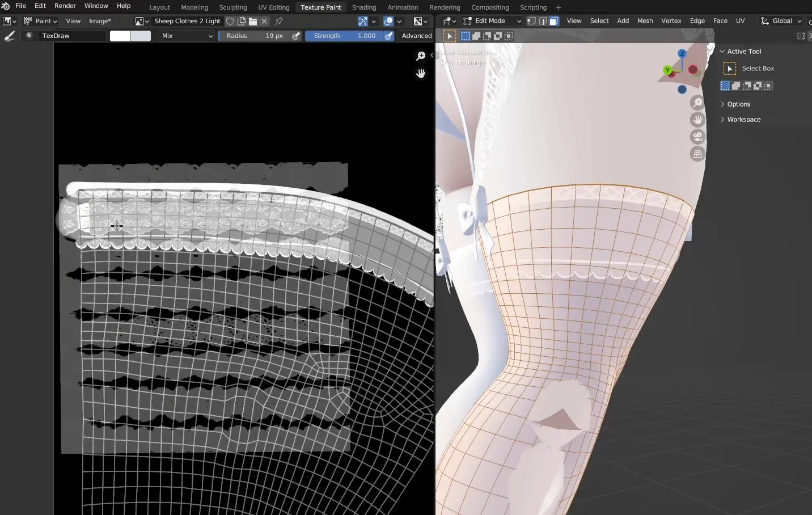Open image file with folder icon
Screen dimensions: 812x515
[x=253, y=21]
